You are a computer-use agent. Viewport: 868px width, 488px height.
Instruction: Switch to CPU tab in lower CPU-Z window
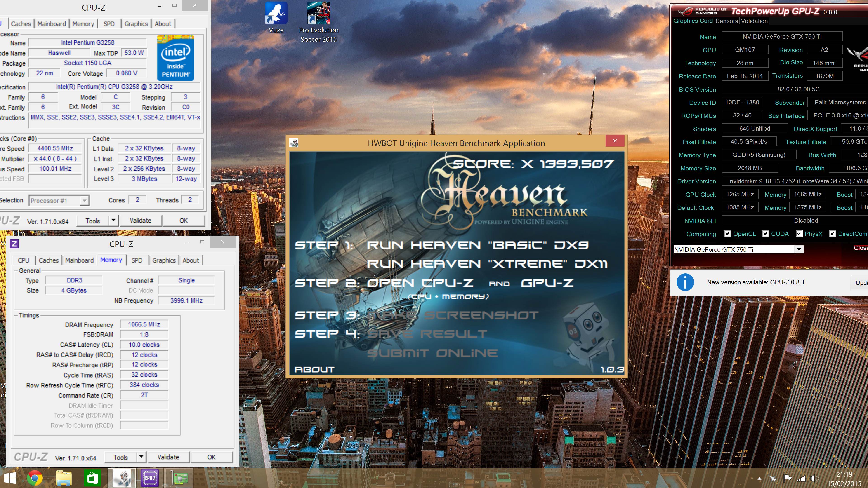[x=24, y=260]
